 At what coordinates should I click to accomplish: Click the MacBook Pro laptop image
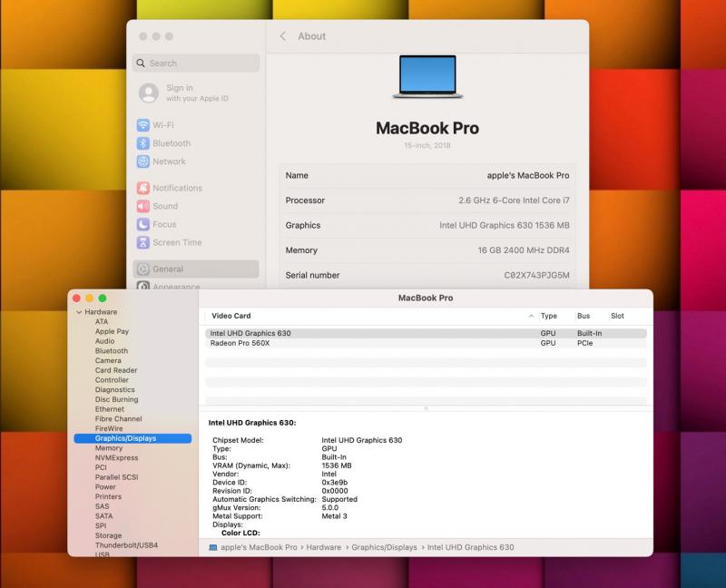point(427,77)
